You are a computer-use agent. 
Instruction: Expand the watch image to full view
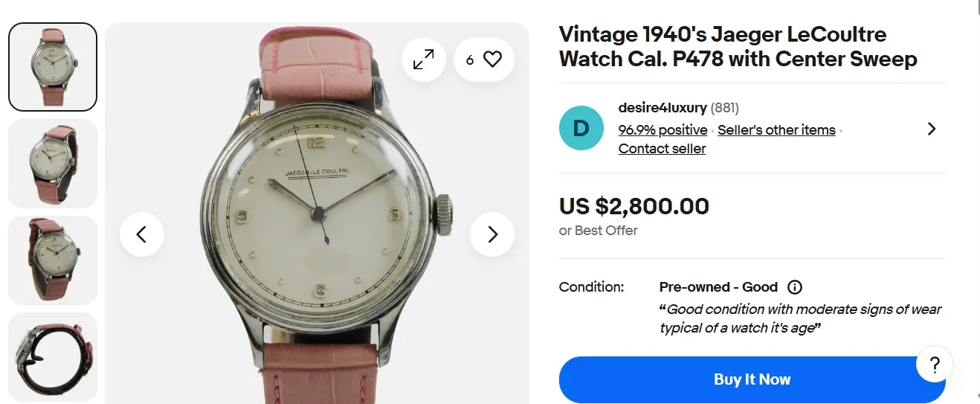(424, 60)
